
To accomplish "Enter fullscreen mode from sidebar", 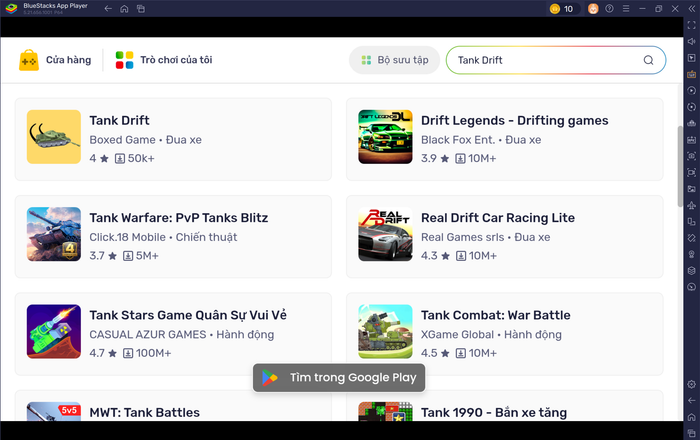I will (x=692, y=25).
